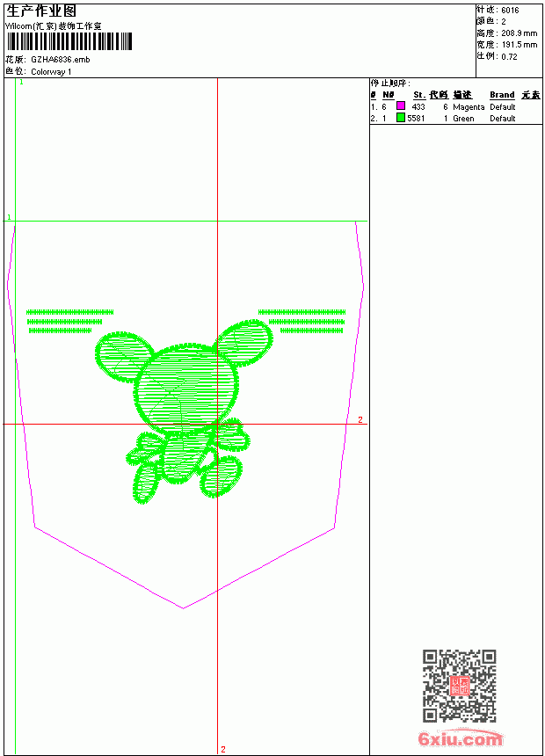
Task: Click the title '生产作业图'
Action: click(x=41, y=11)
